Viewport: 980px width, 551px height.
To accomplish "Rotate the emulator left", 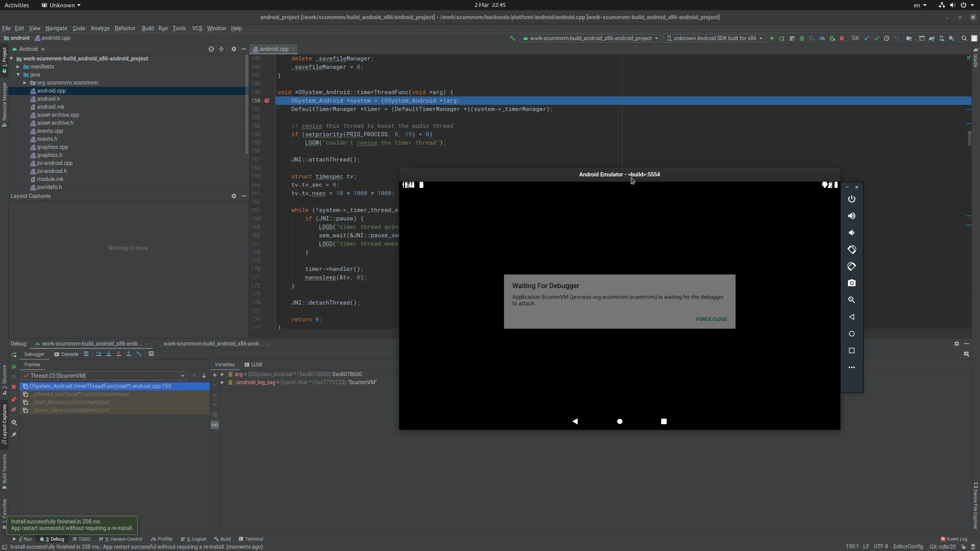I will pyautogui.click(x=851, y=249).
